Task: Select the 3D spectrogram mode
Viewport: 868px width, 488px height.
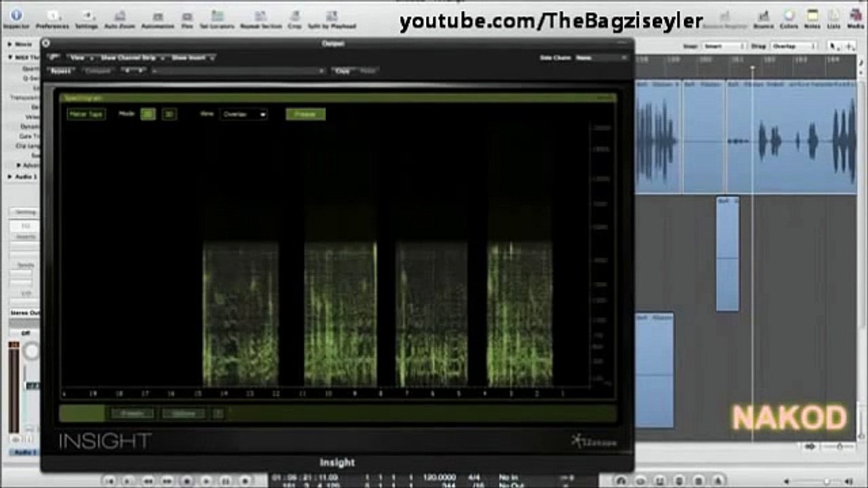Action: coord(169,114)
